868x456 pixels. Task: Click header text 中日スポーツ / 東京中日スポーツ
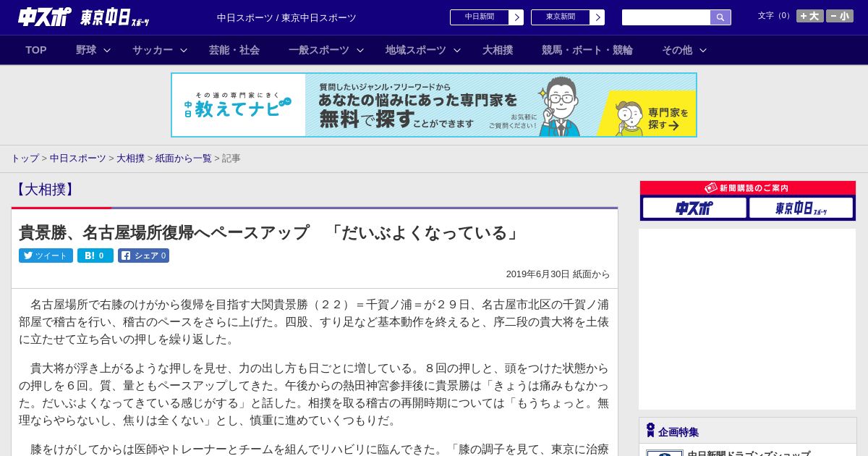click(x=286, y=18)
